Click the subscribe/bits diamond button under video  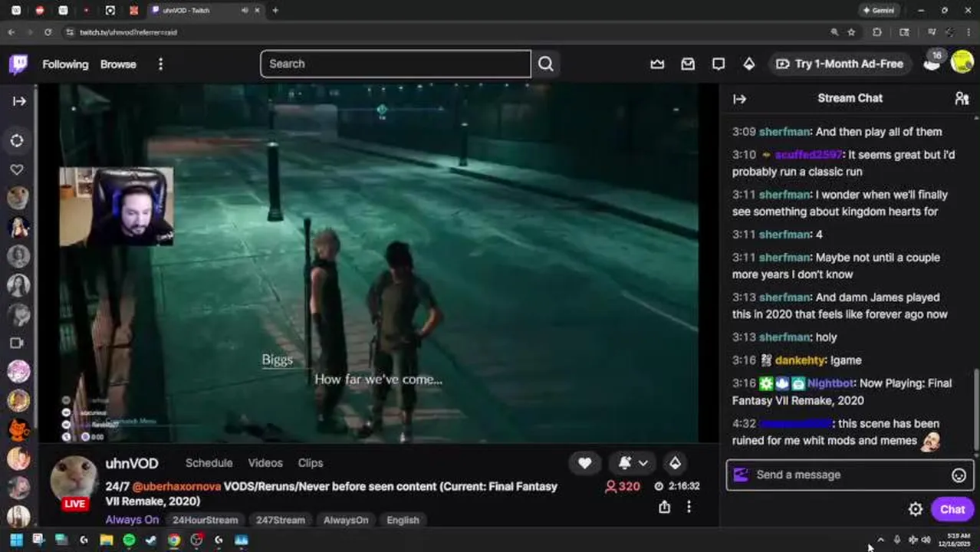[x=675, y=463]
